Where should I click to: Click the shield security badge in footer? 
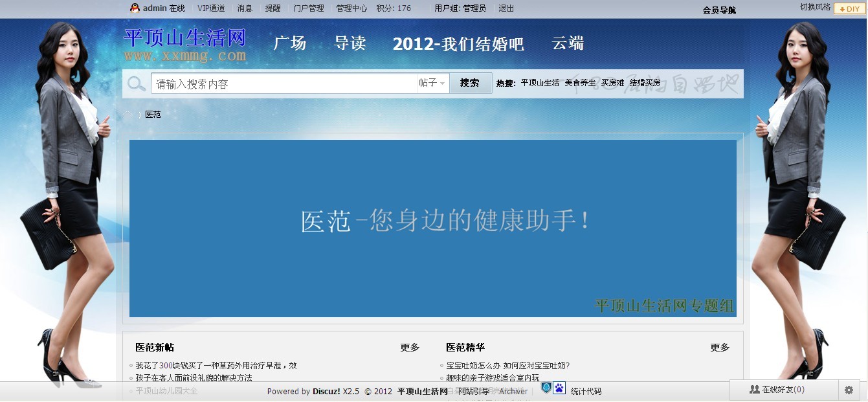[x=546, y=388]
